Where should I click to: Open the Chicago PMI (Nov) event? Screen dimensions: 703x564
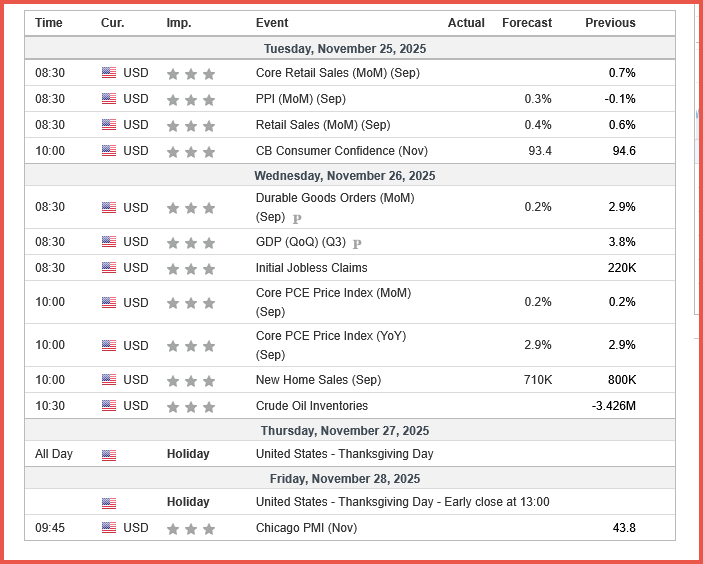pos(306,528)
